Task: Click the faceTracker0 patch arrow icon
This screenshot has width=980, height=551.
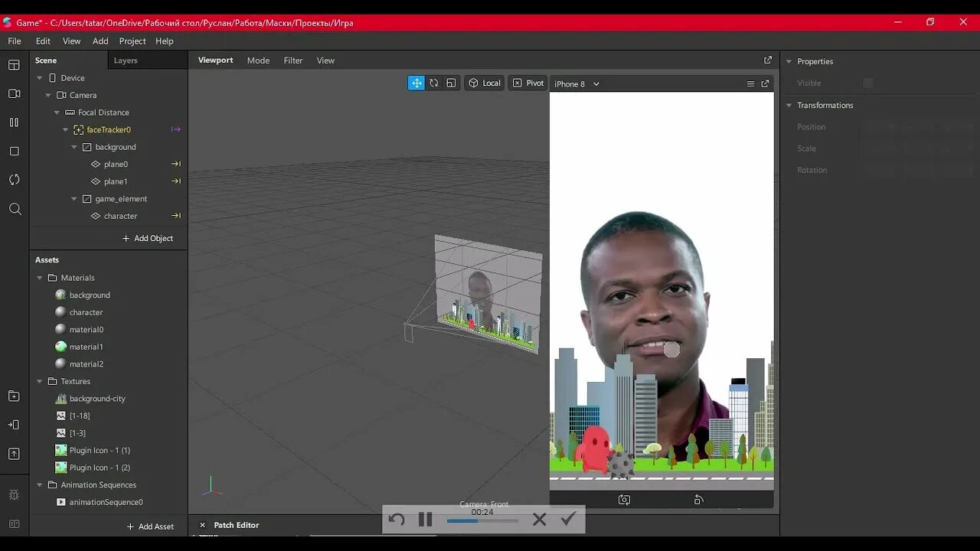Action: [x=176, y=129]
